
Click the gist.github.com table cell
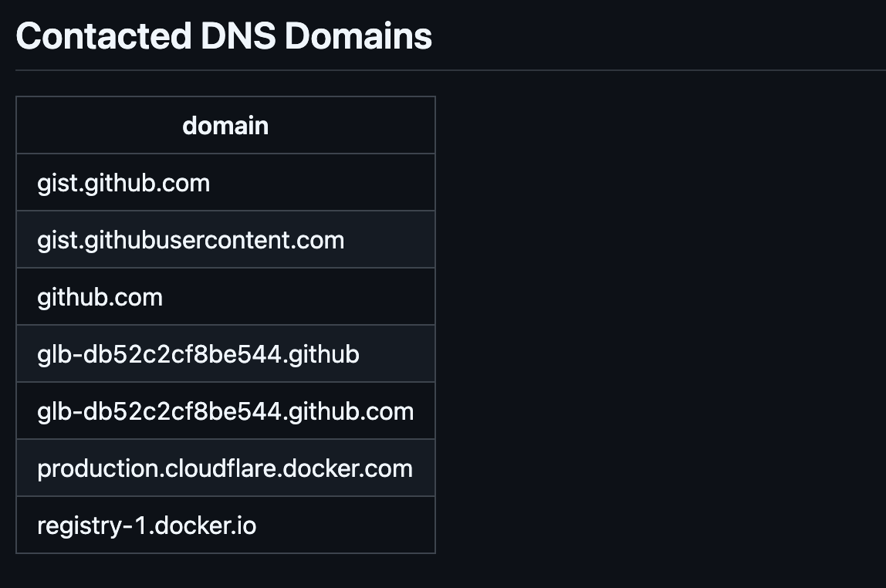[x=225, y=182]
